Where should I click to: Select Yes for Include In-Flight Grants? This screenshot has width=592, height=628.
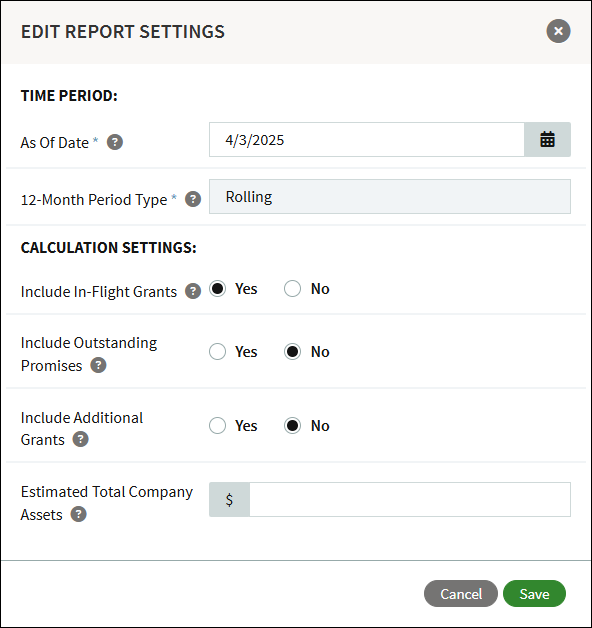click(217, 289)
